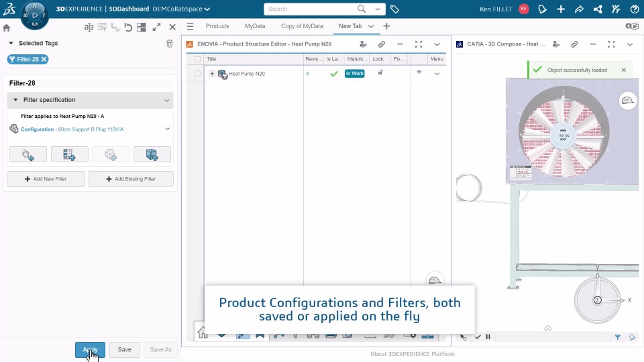Open OEMCollabSpace dashboard dropdown
The image size is (644, 362).
coord(207,9)
